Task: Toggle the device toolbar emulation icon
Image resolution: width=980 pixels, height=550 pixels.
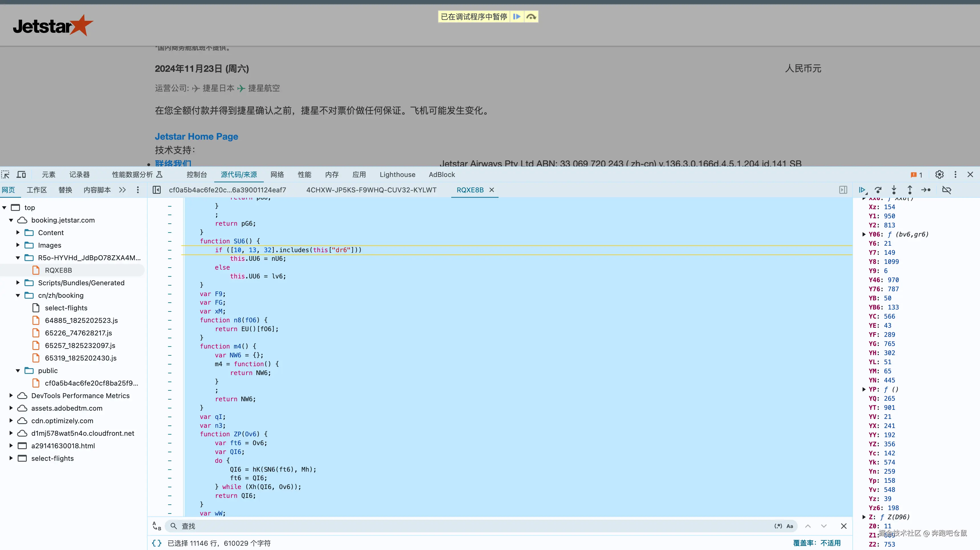Action: [21, 175]
